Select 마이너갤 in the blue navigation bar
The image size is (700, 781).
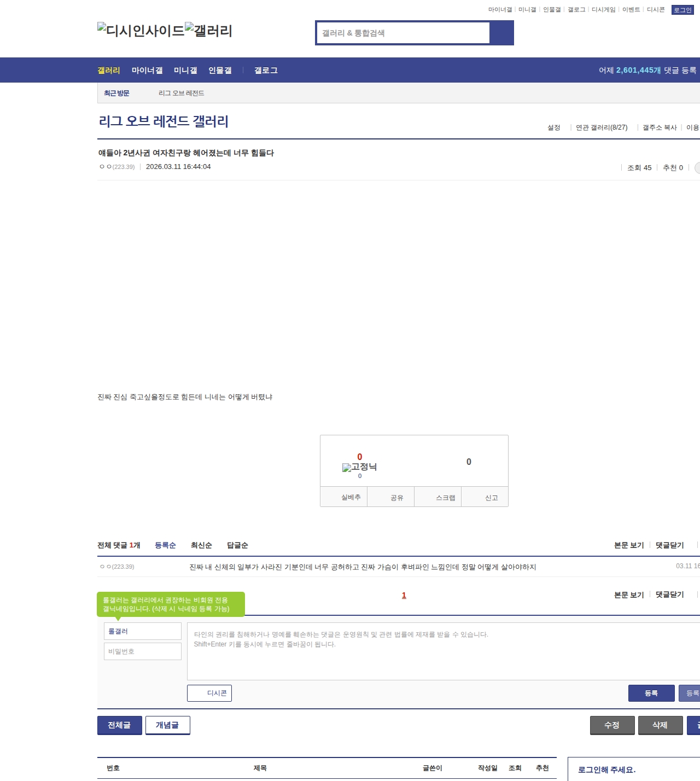[147, 71]
